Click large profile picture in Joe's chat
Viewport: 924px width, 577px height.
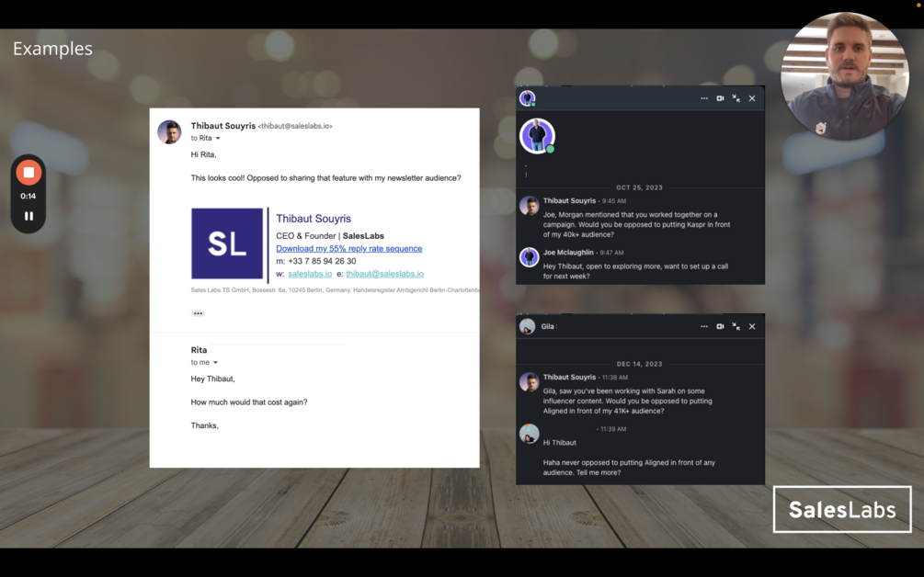point(537,136)
